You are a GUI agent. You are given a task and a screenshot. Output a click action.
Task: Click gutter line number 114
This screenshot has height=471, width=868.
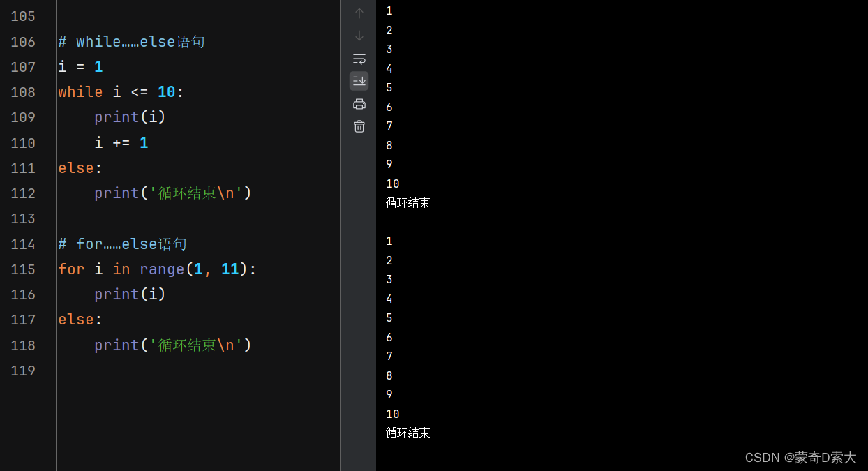click(x=23, y=244)
